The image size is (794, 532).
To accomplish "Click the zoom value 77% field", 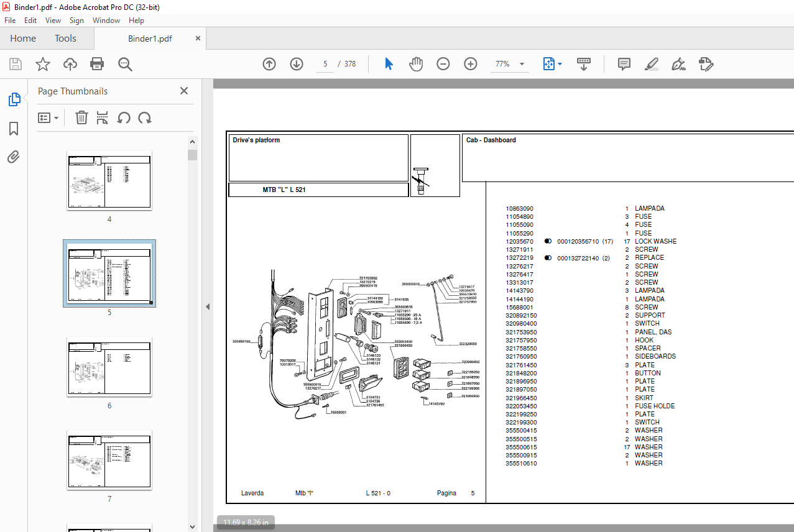I will click(x=502, y=64).
